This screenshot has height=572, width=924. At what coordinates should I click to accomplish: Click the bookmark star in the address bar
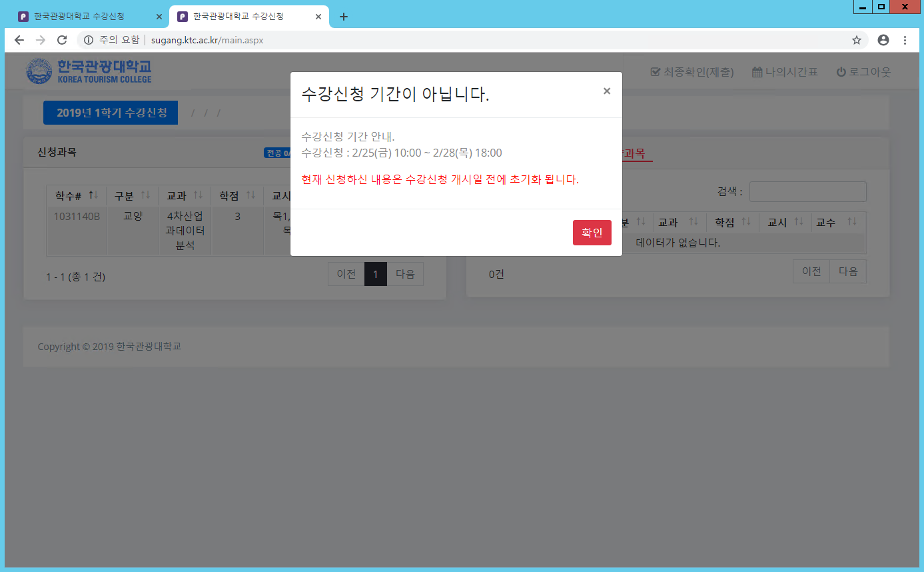click(857, 40)
